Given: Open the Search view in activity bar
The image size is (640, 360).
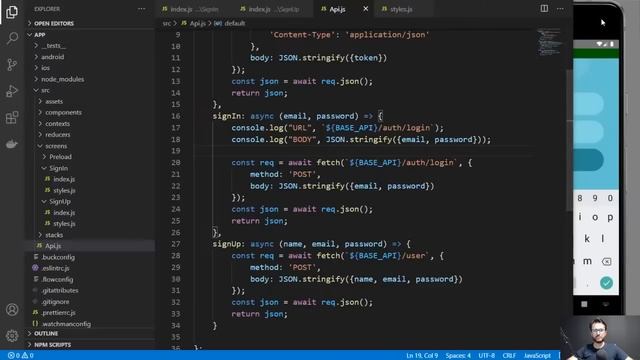Looking at the screenshot, I should (12, 38).
